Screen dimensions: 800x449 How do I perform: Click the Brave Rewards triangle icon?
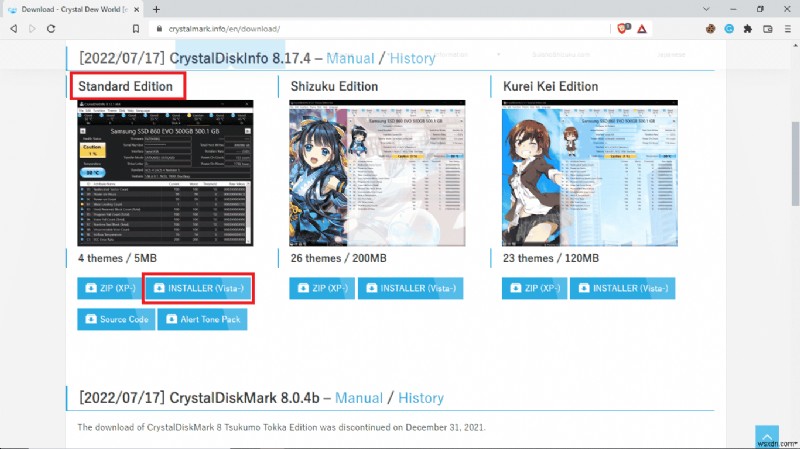tap(642, 29)
